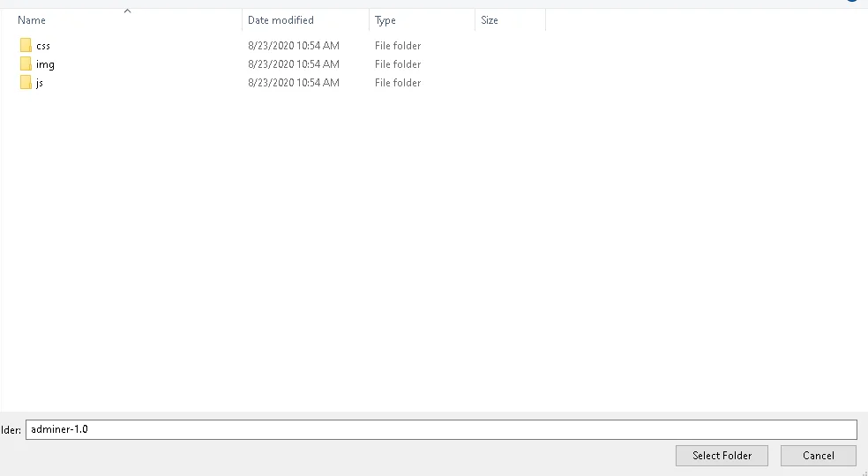Click File folder type in css row
Viewport: 868px width, 476px height.
coord(398,45)
